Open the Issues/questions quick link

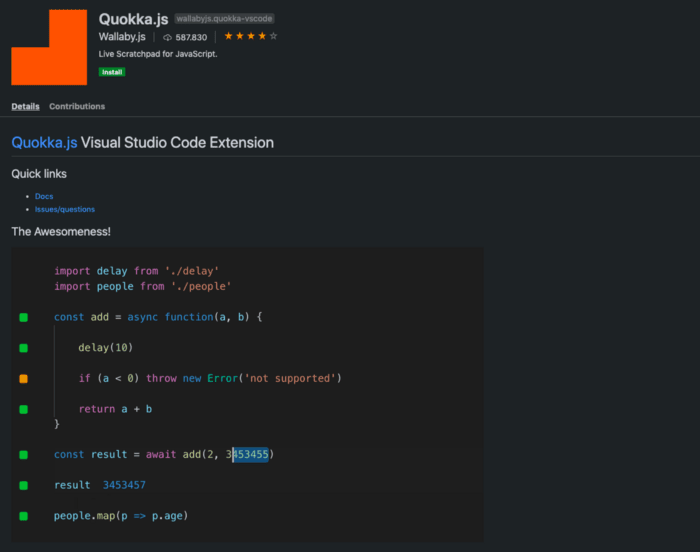[65, 209]
